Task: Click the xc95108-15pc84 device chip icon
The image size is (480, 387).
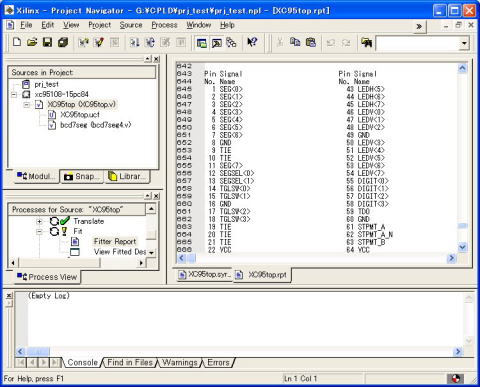Action: click(26, 94)
